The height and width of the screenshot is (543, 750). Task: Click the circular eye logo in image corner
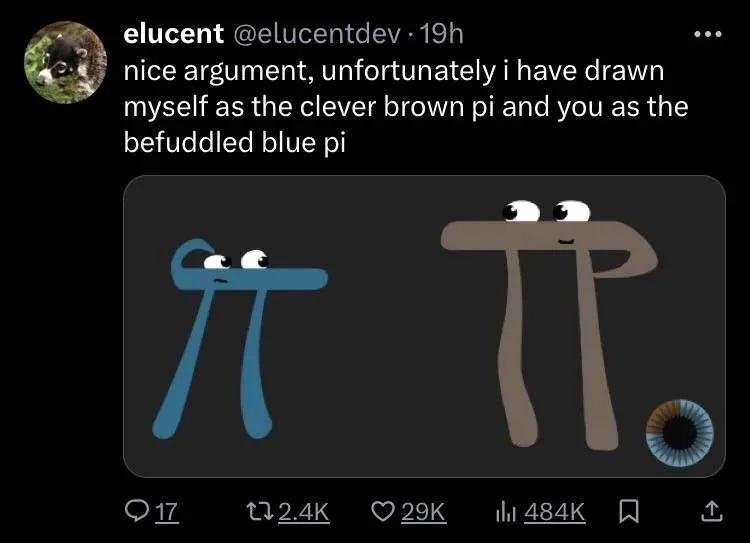(679, 433)
